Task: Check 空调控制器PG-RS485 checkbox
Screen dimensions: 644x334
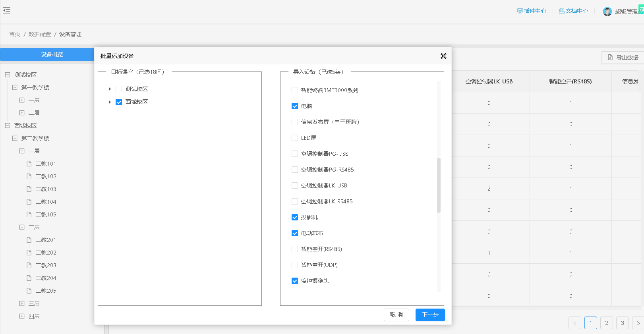Action: [295, 170]
